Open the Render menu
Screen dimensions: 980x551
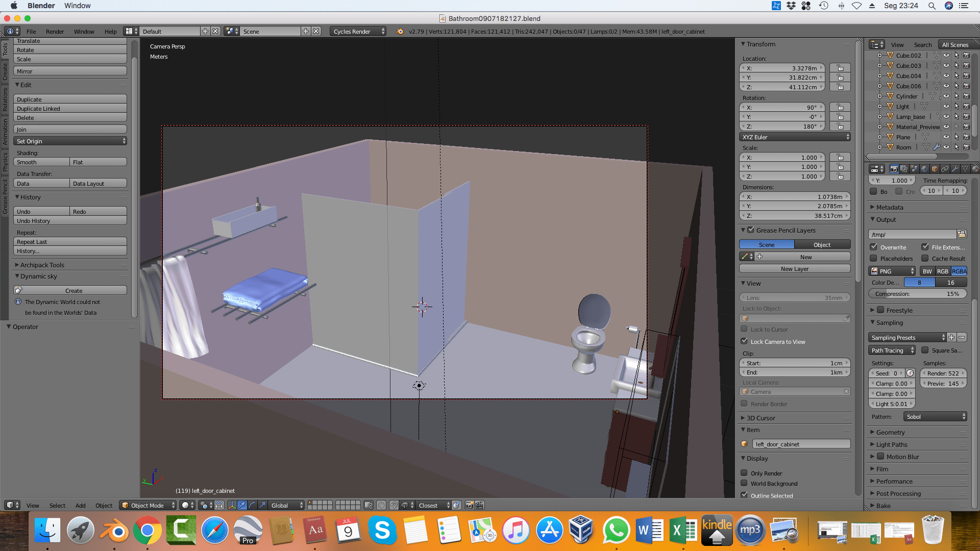(x=55, y=32)
